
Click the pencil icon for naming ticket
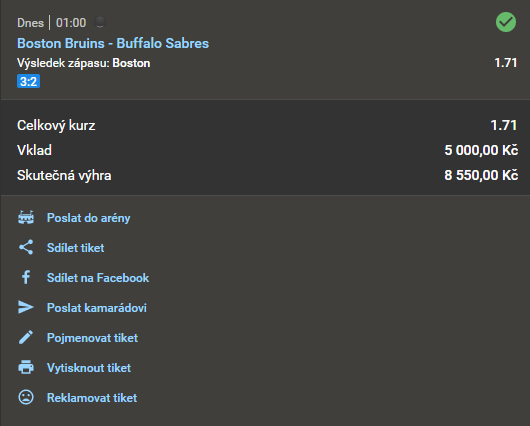26,337
